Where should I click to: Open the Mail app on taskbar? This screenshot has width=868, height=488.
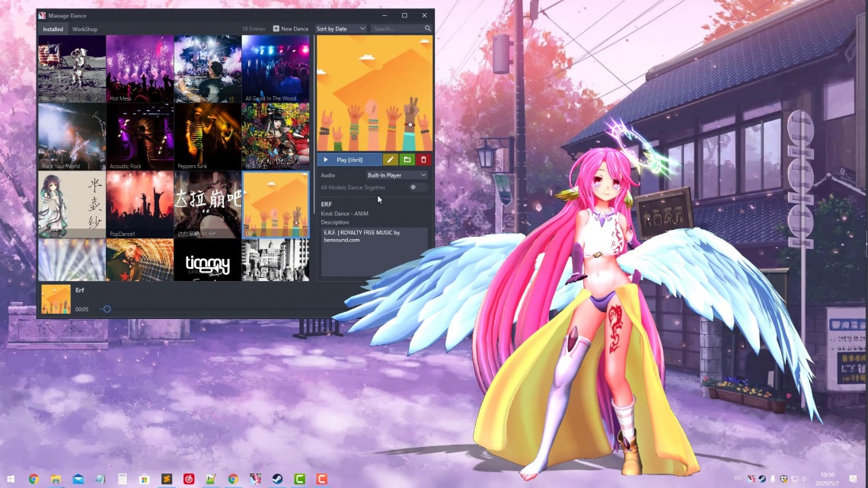tap(78, 479)
